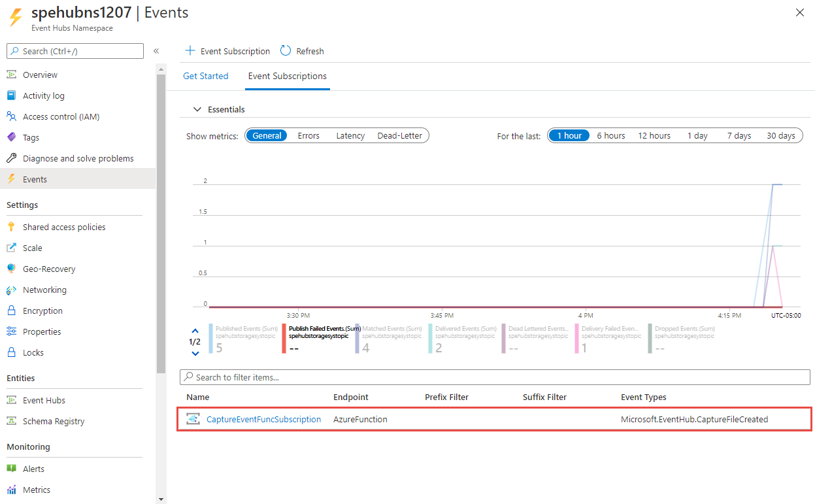
Task: Close the Events blade with X
Action: 800,12
